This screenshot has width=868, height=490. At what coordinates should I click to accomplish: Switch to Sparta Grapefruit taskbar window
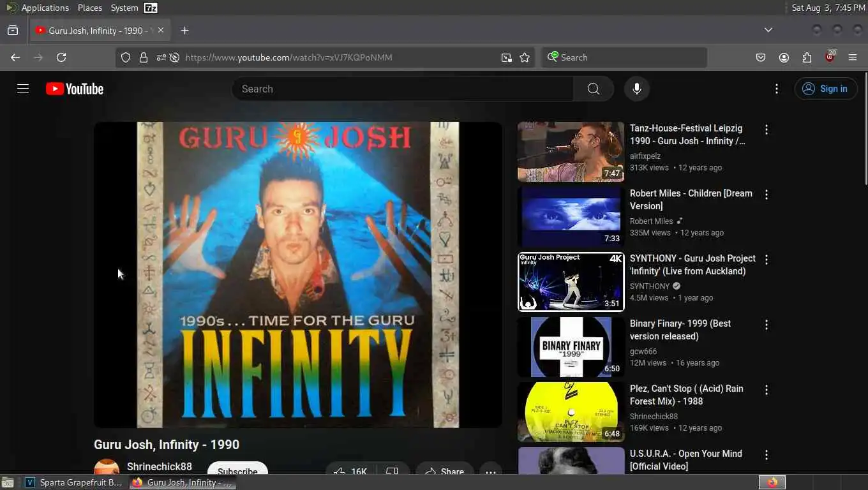click(74, 482)
